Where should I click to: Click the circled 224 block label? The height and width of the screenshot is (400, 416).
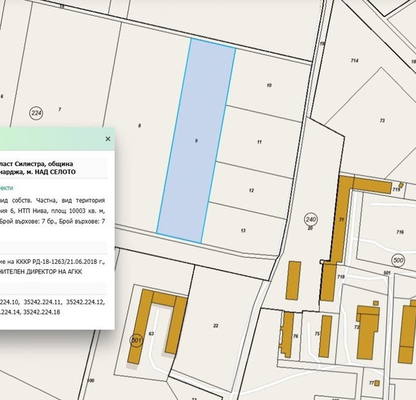pos(36,113)
